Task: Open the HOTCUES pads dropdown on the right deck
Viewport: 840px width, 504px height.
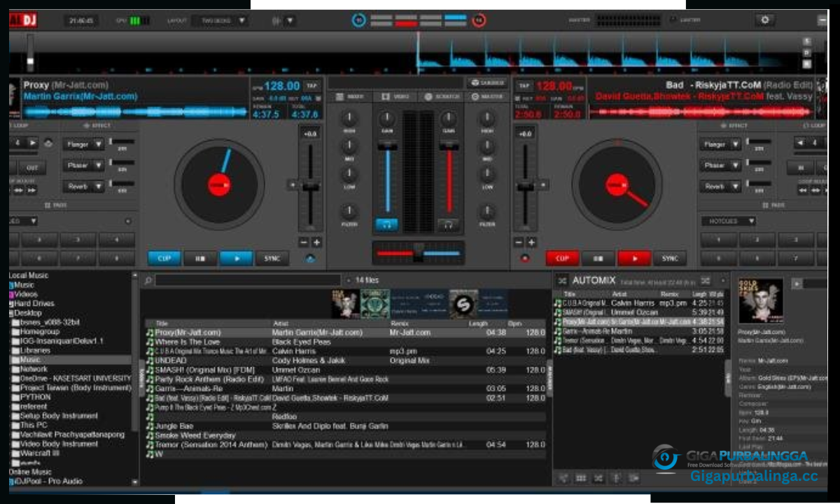Action: 728,221
